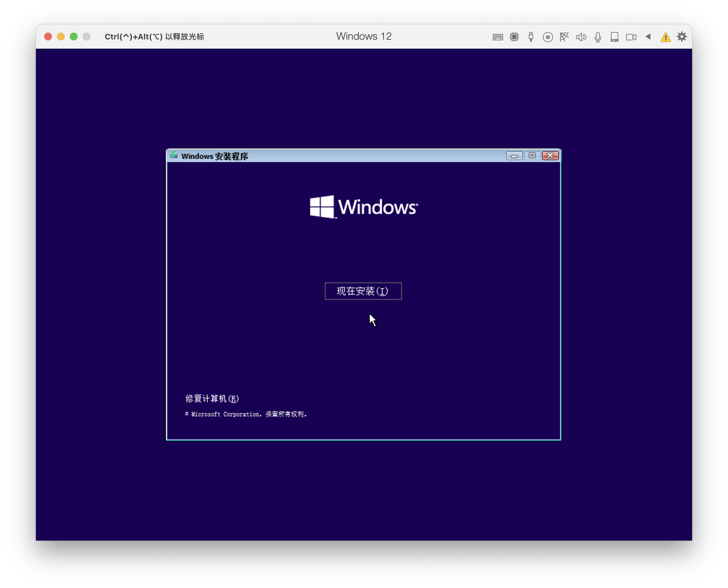Toggle the microphone on or off
Image resolution: width=728 pixels, height=588 pixels.
tap(597, 37)
